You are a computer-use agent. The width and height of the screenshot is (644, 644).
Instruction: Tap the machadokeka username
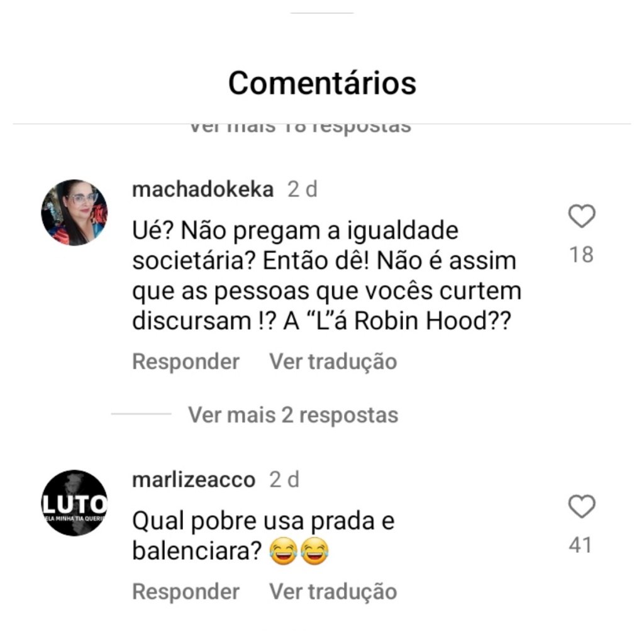point(203,189)
